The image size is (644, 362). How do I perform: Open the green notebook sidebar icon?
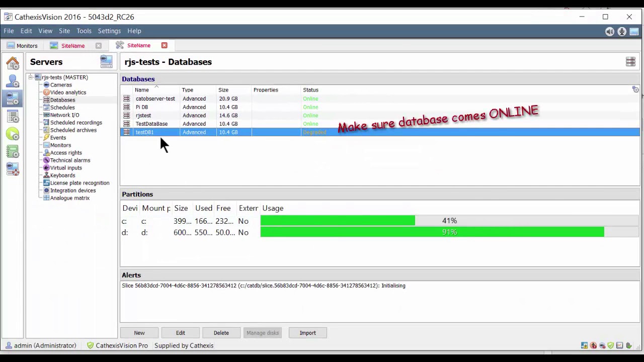point(13,151)
